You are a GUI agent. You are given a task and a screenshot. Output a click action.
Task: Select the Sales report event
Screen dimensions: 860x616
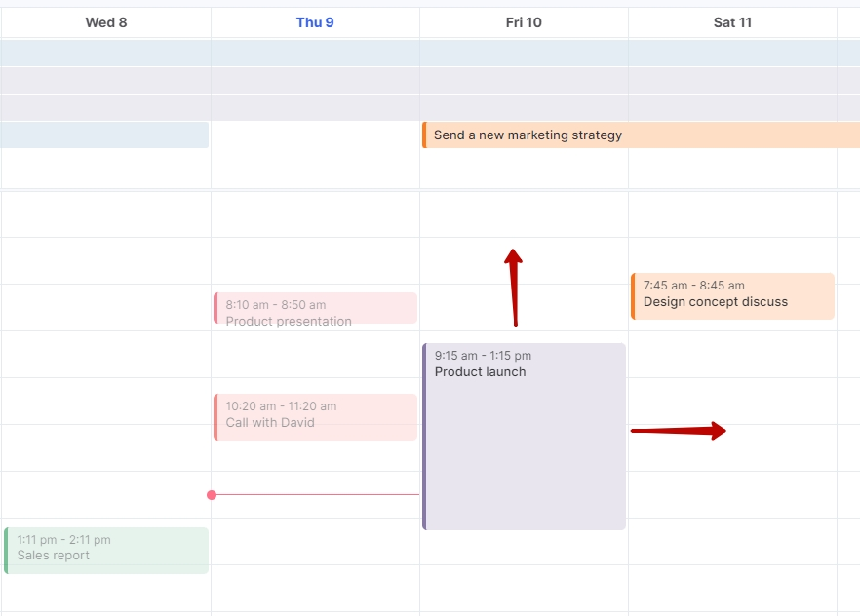[105, 550]
